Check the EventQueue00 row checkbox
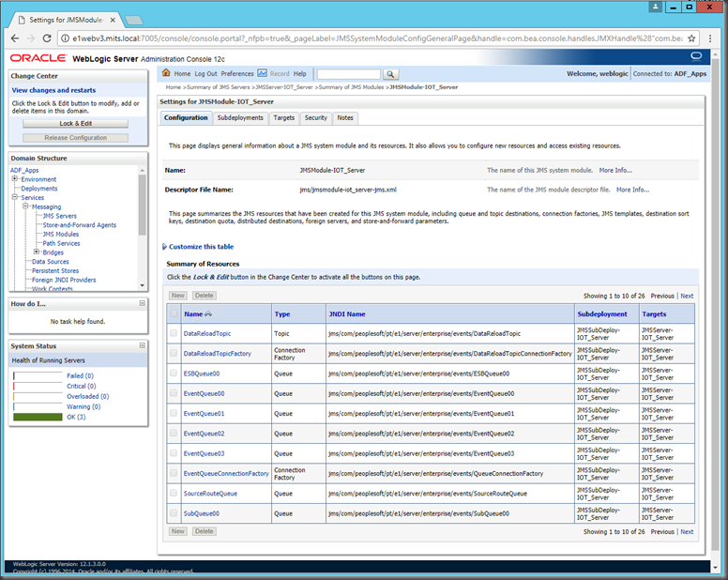 pyautogui.click(x=174, y=393)
